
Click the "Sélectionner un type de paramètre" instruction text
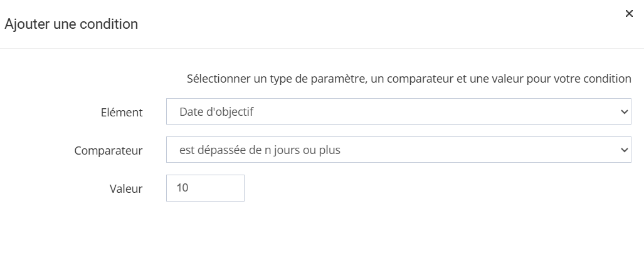(x=263, y=79)
